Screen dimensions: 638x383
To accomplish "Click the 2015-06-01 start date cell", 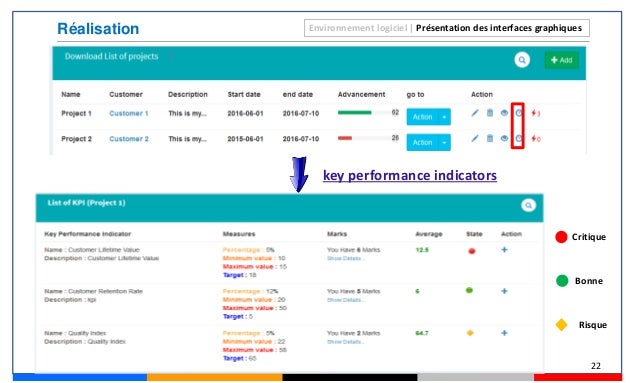I will [x=245, y=139].
